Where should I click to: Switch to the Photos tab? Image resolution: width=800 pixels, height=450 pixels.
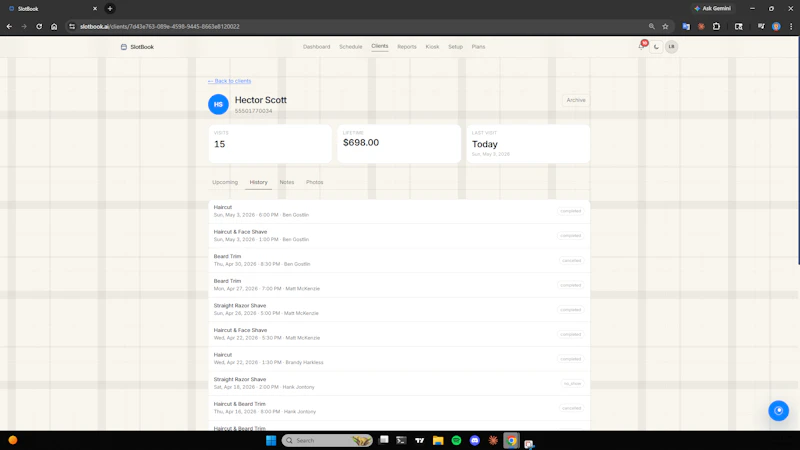[x=314, y=182]
